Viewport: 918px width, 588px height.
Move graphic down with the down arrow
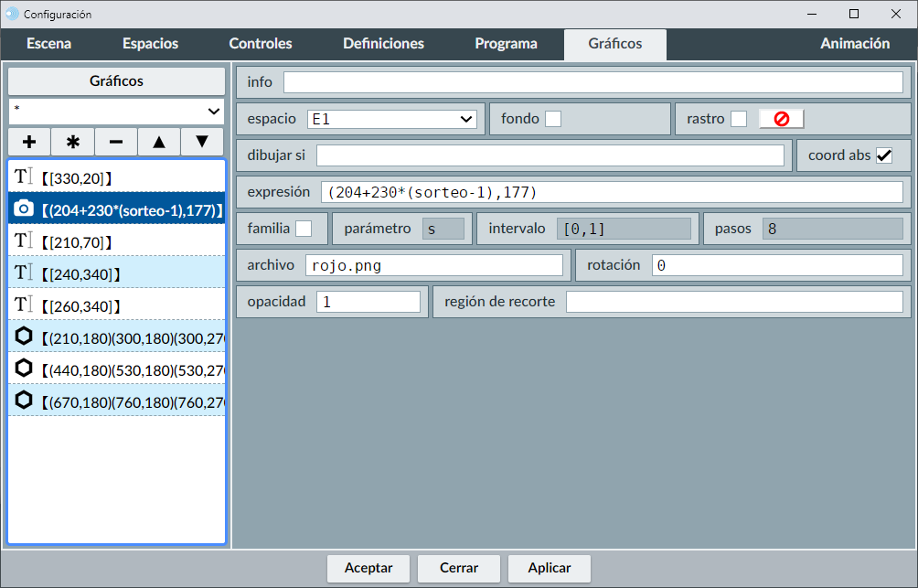point(202,143)
